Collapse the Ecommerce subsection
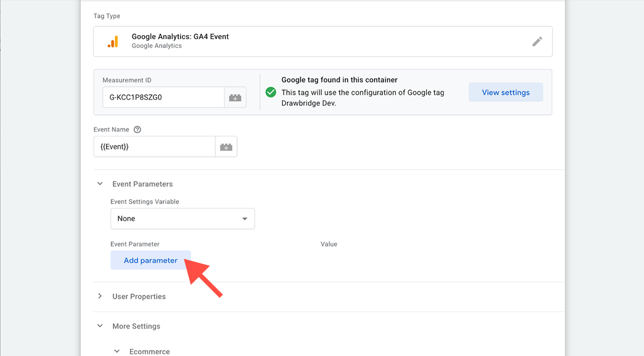Image resolution: width=644 pixels, height=356 pixels. [x=117, y=351]
